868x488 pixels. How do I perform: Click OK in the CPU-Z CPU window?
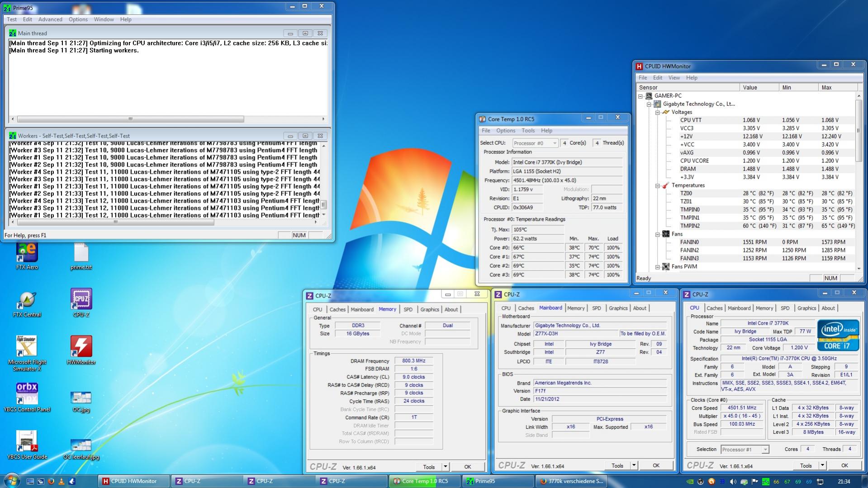844,465
